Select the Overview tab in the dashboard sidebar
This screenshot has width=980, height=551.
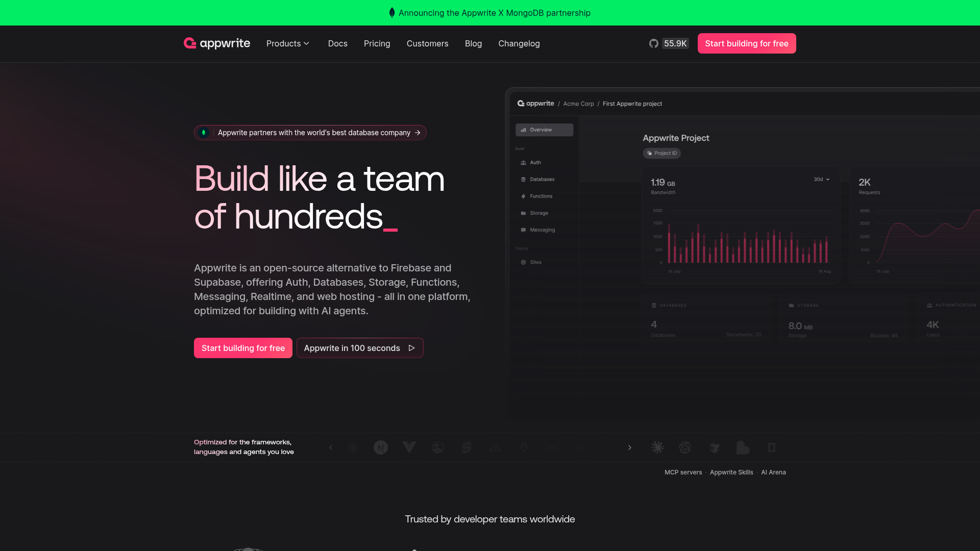tap(544, 130)
